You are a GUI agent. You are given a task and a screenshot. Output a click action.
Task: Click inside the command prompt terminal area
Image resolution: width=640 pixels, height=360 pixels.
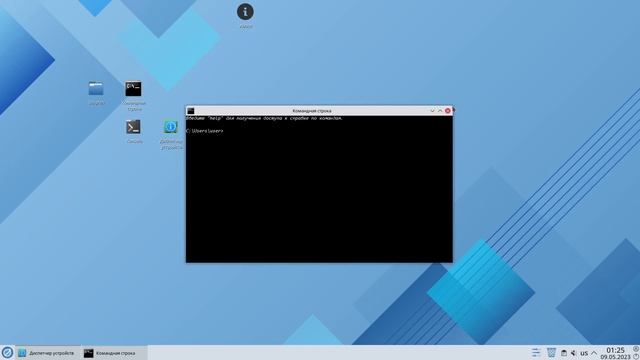click(319, 189)
